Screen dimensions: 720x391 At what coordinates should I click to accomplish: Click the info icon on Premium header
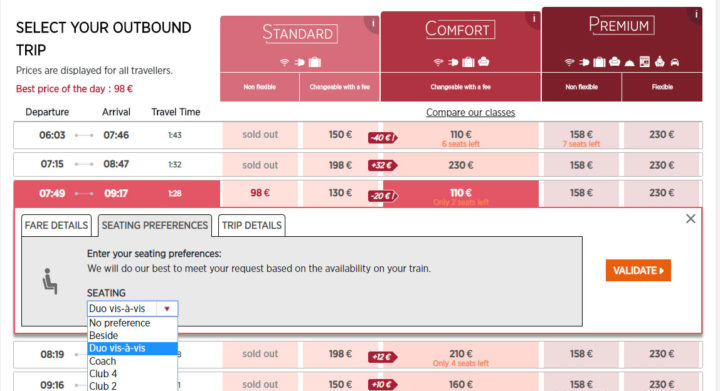coord(696,14)
